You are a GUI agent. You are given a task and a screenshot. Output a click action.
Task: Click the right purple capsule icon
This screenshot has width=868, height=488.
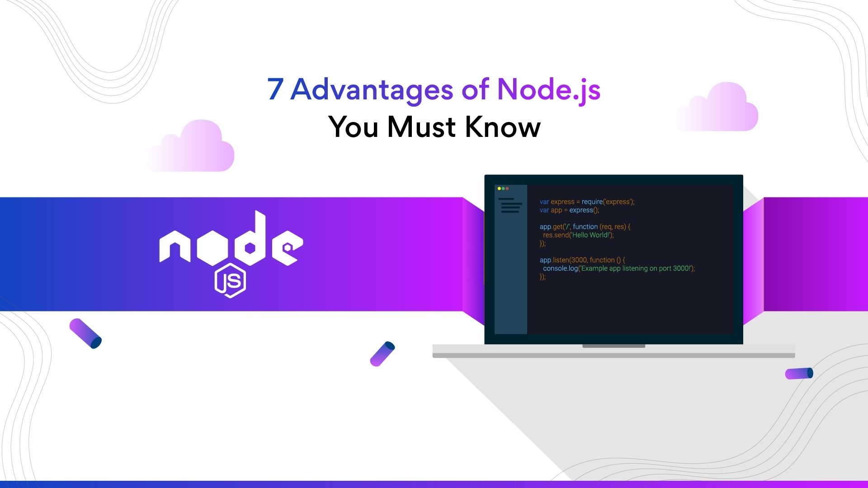click(798, 373)
